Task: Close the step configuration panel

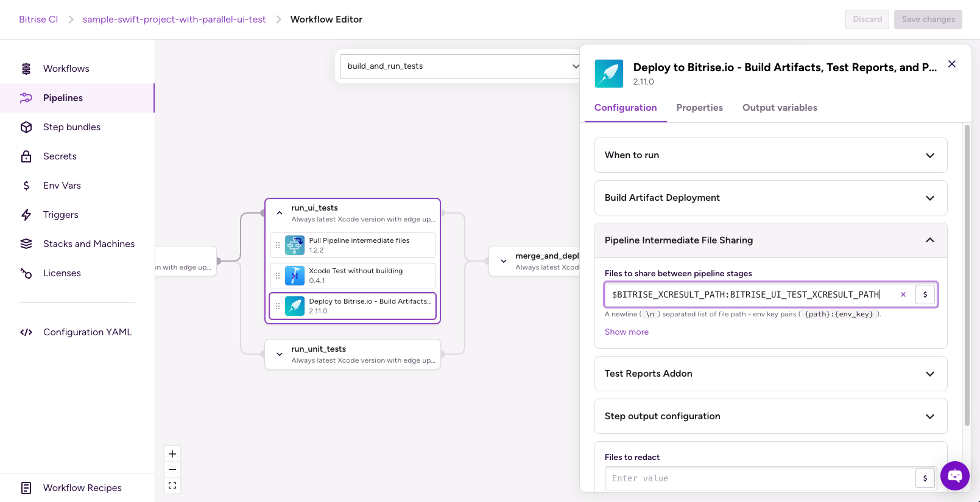Action: [x=952, y=64]
